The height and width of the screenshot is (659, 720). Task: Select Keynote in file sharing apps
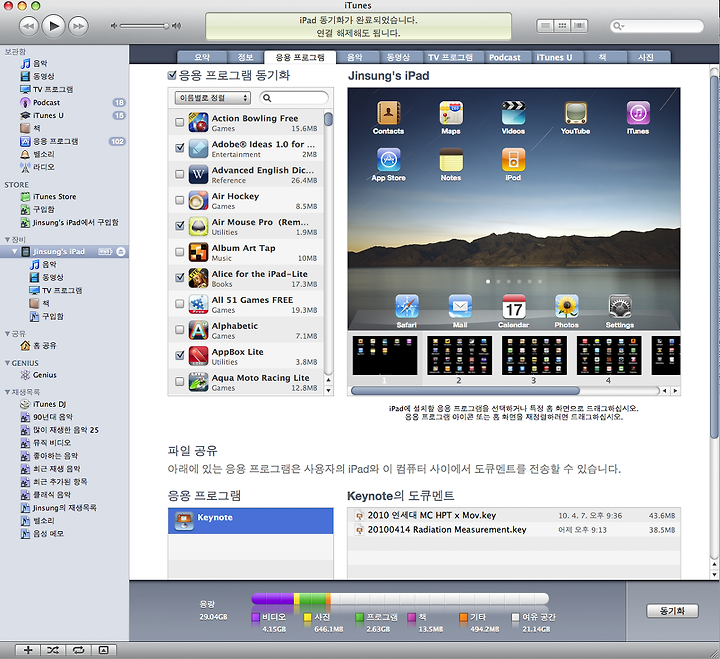tap(251, 520)
